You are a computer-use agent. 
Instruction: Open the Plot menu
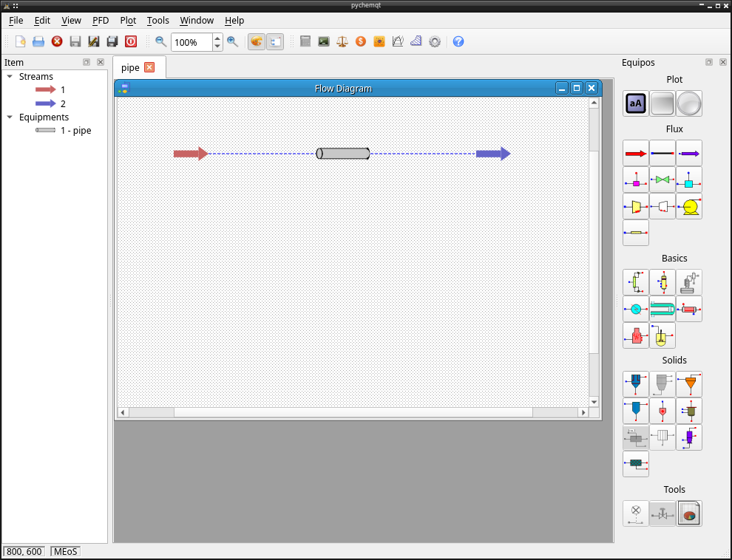tap(128, 21)
